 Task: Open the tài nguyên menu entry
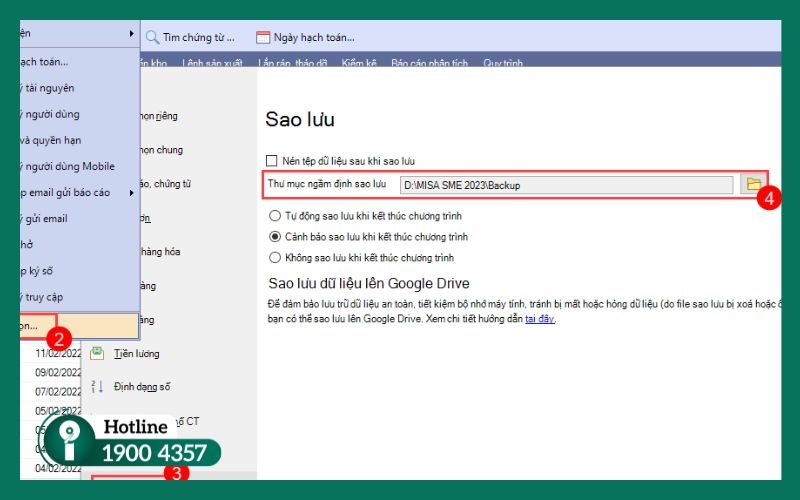click(80, 88)
